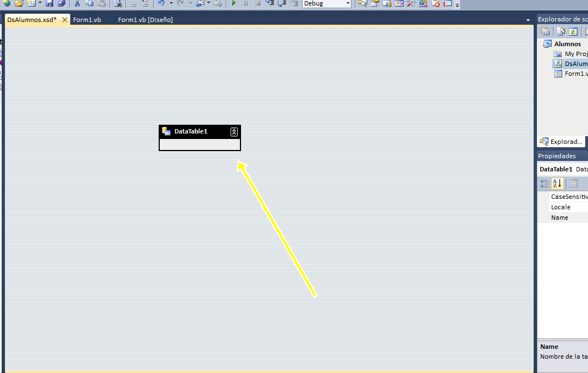Switch Propiedades panel to categorized view
This screenshot has height=373, width=588.
[x=545, y=183]
